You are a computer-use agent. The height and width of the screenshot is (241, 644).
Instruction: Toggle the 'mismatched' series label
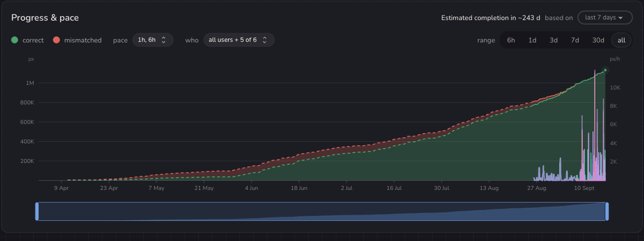(x=83, y=40)
